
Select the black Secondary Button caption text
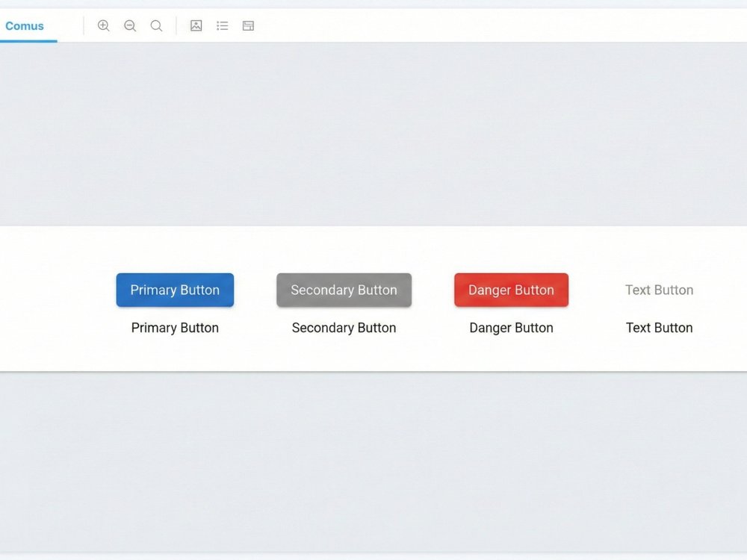(344, 328)
